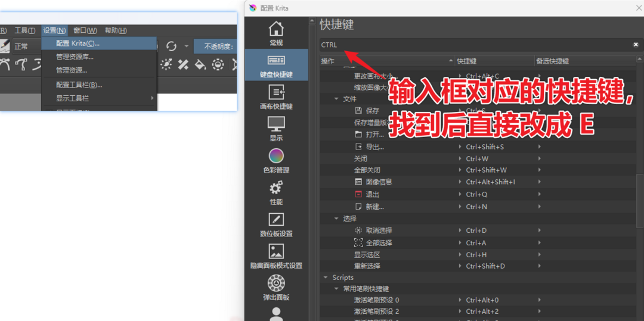This screenshot has height=321, width=644.
Task: Select the 激活笔刷预设 0 row
Action: (478, 300)
